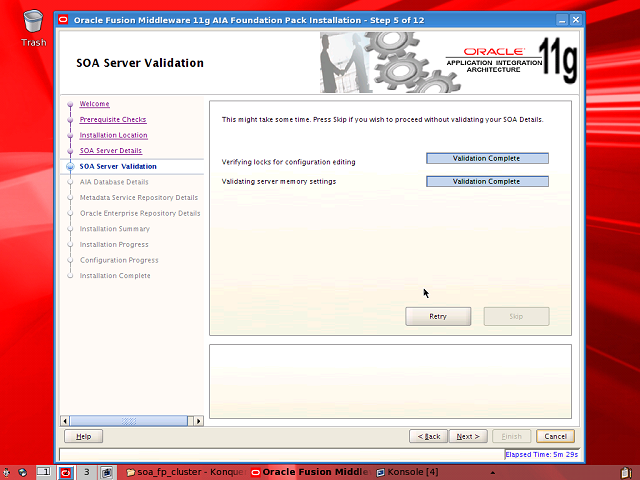Click the right arrow of the step list scrollbar

point(199,421)
